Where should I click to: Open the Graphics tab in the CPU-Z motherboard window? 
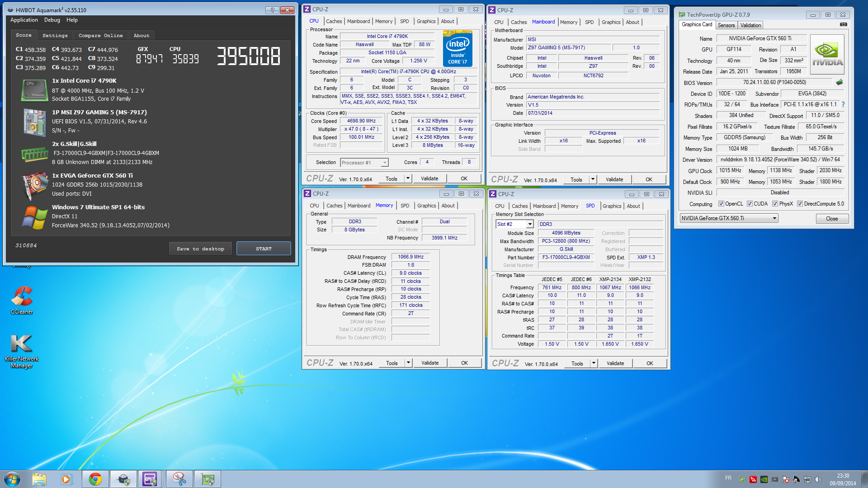(x=611, y=22)
